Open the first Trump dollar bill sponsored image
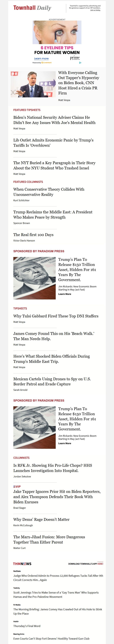 [x=34, y=278]
